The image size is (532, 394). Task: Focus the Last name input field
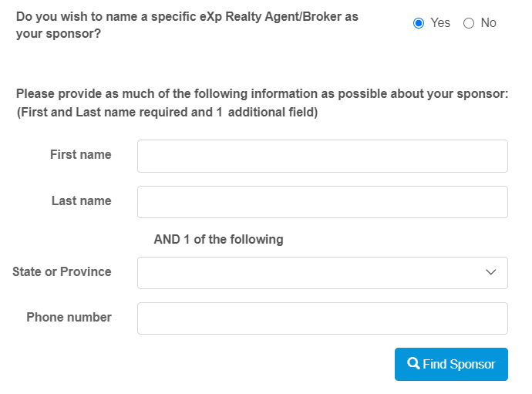coord(322,202)
